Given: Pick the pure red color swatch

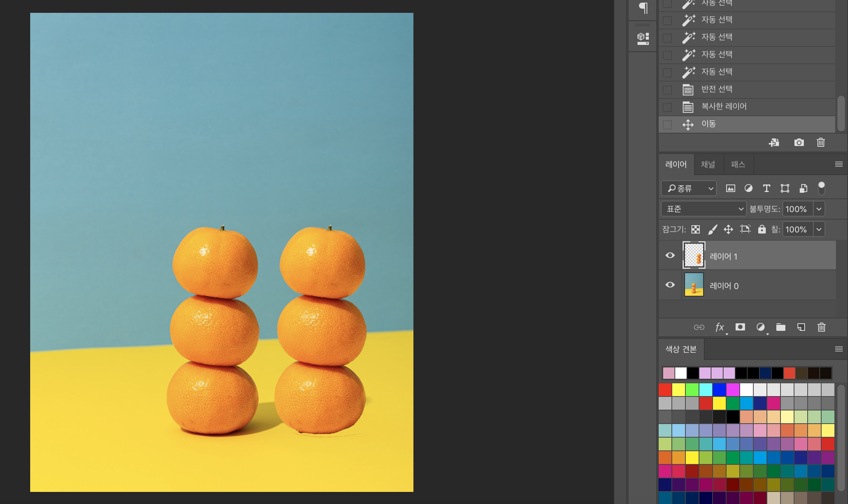Looking at the screenshot, I should [x=665, y=390].
